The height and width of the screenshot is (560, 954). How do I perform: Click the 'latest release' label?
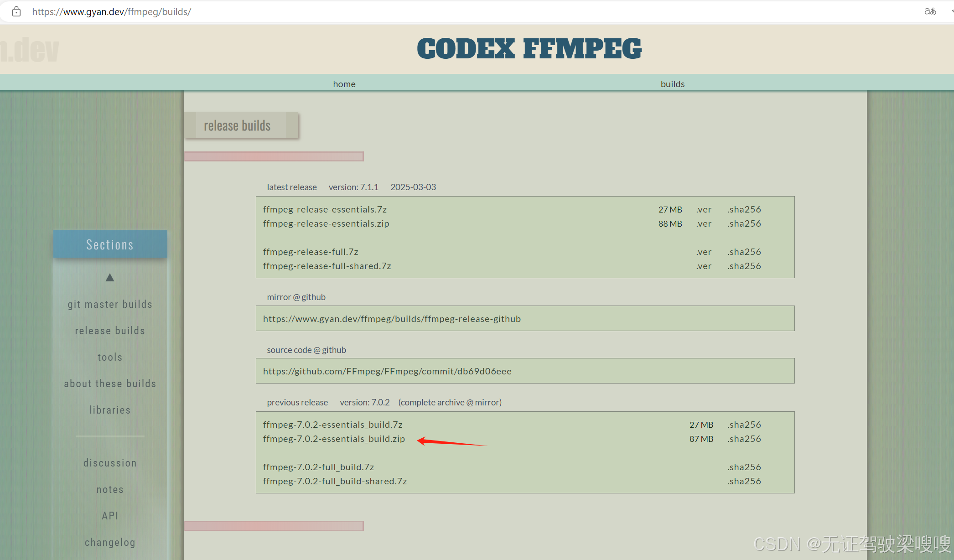pos(292,187)
